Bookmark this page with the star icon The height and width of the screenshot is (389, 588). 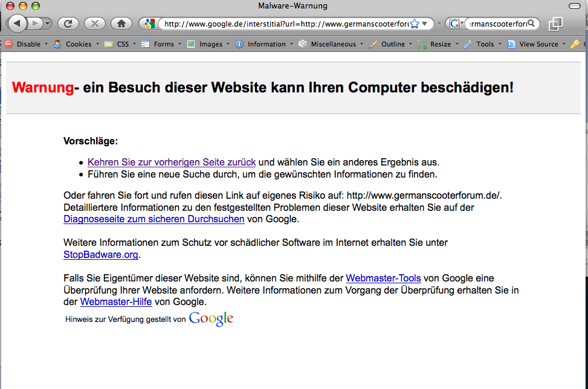[x=415, y=24]
